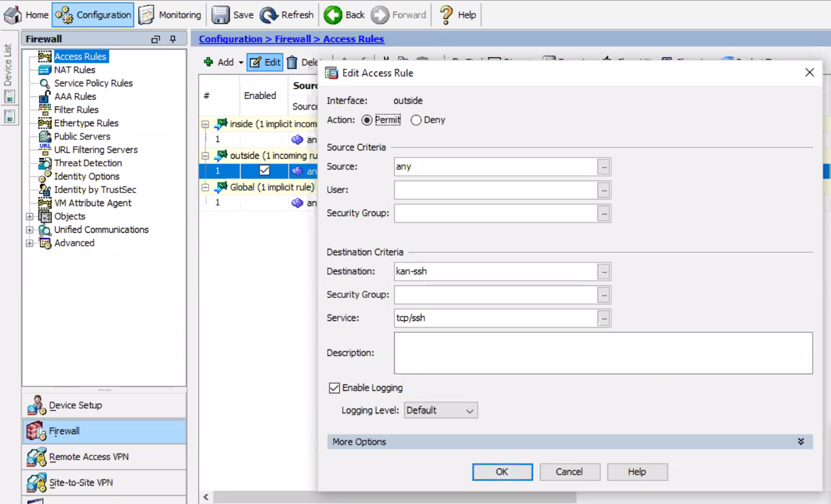Float the Firewall panel

pyautogui.click(x=155, y=39)
